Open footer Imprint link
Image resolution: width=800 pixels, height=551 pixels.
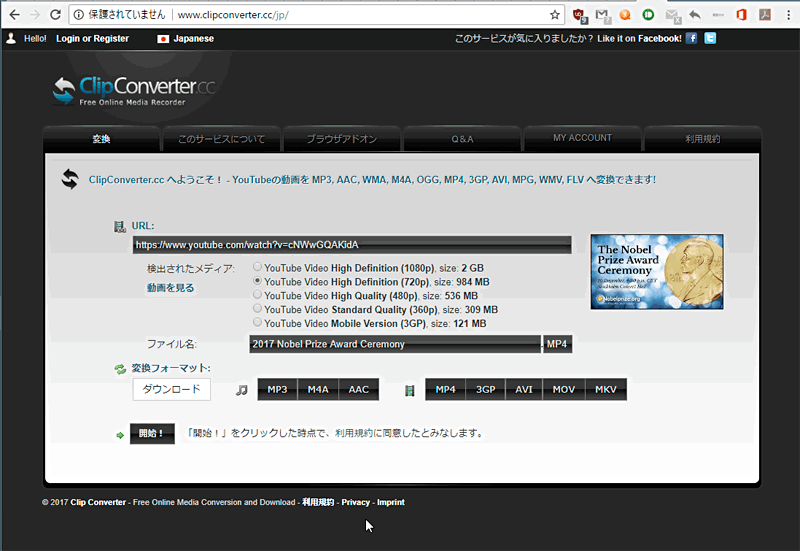click(x=391, y=502)
